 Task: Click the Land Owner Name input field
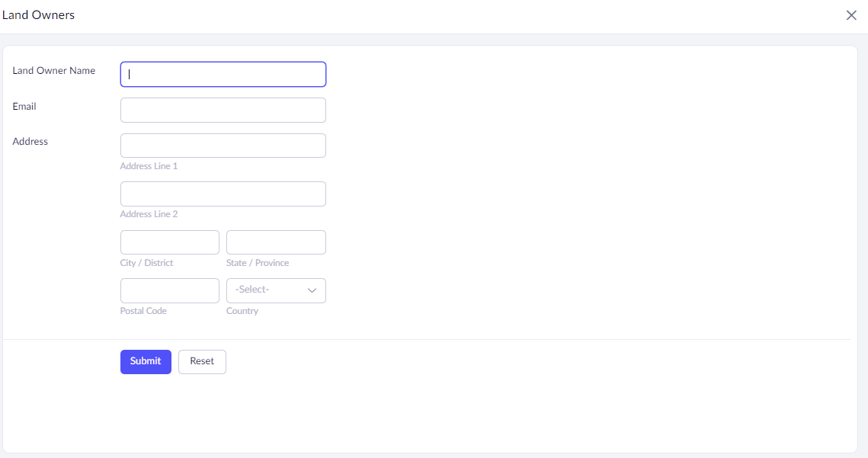(x=223, y=74)
